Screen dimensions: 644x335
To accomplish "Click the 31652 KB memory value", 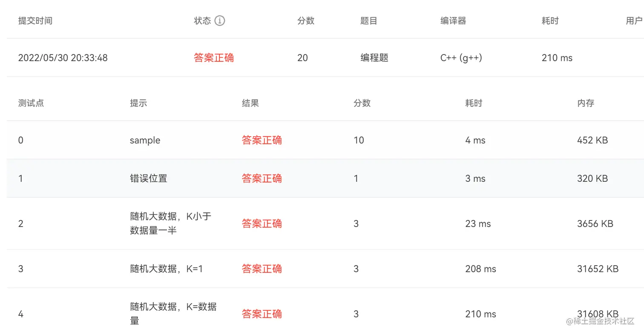I will click(598, 269).
